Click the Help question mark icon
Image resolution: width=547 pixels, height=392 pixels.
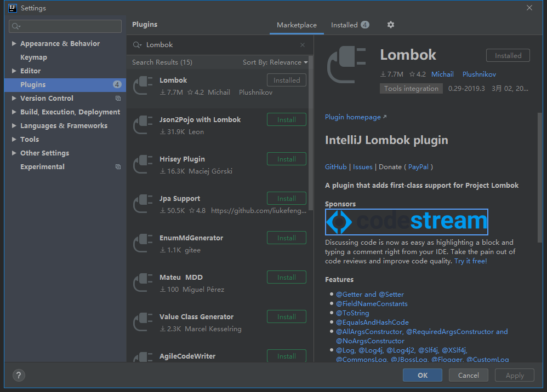click(x=18, y=375)
